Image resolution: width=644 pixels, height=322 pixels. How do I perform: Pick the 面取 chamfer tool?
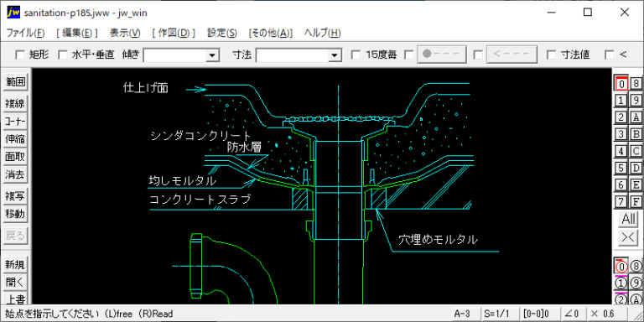(x=15, y=157)
